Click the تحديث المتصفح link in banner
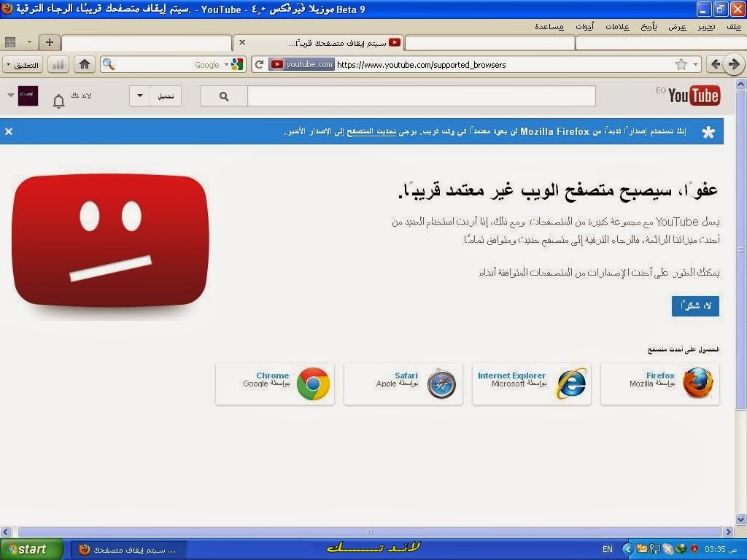 click(371, 131)
